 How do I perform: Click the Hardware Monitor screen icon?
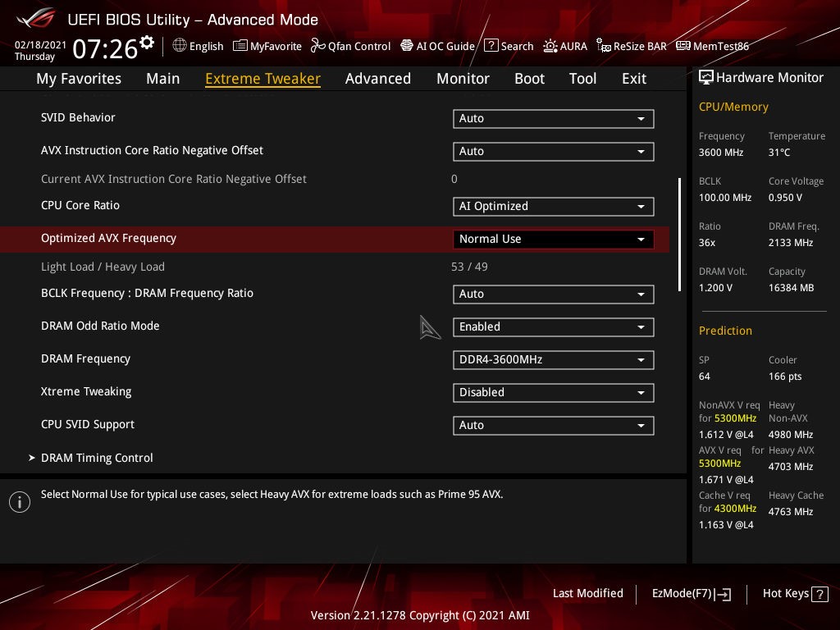(706, 78)
